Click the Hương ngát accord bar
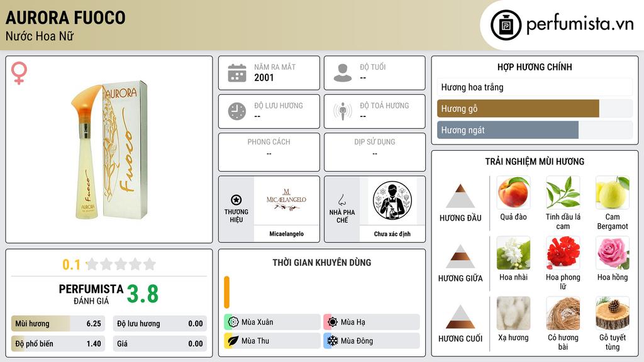The width and height of the screenshot is (644, 362). pos(535,130)
